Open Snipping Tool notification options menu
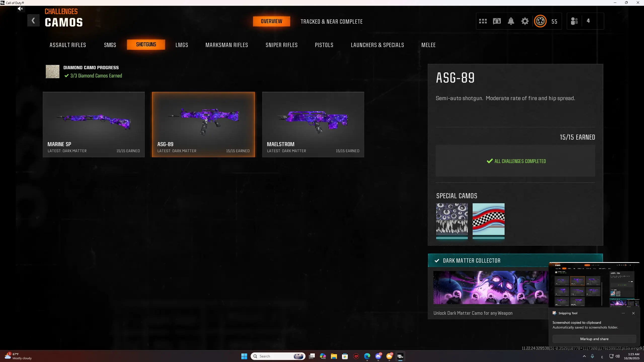This screenshot has width=644, height=362. 623,313
